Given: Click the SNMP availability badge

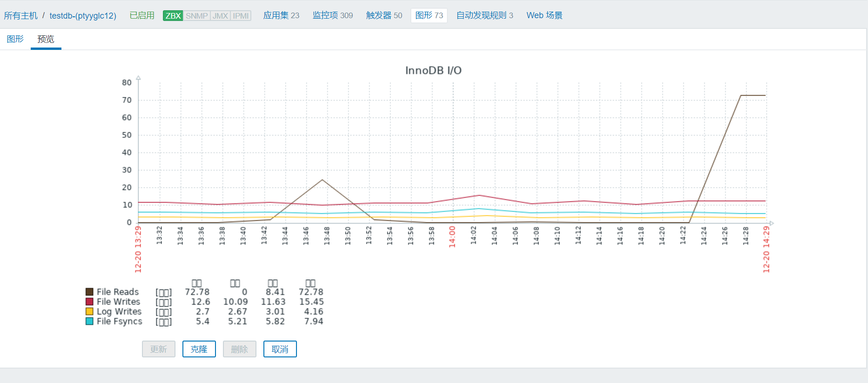Looking at the screenshot, I should pyautogui.click(x=197, y=16).
